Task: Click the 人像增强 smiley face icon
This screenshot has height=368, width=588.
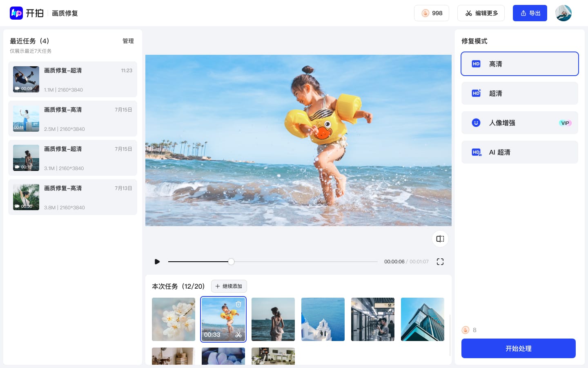Action: [476, 123]
